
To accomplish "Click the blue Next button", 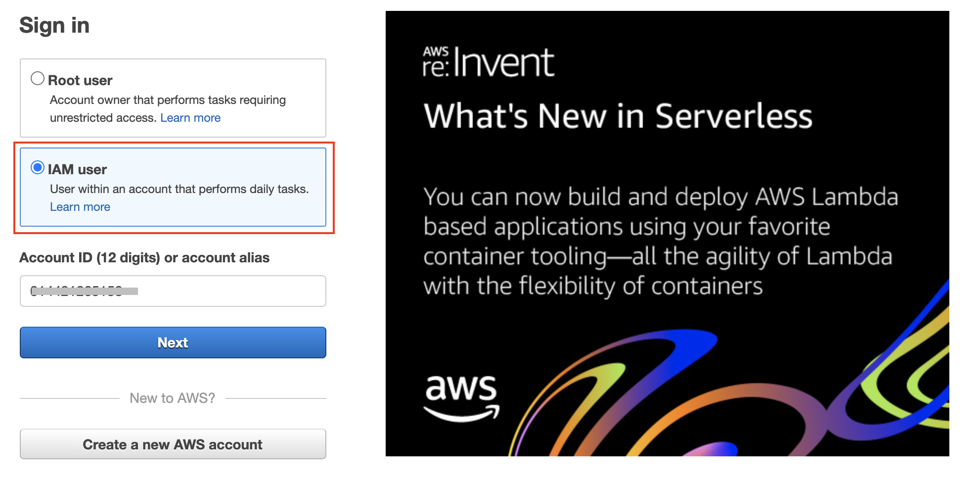I will click(173, 343).
